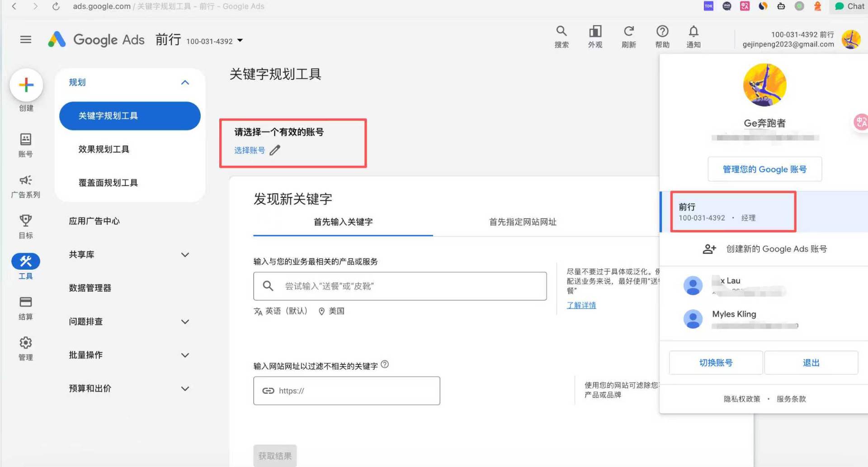868x467 pixels.
Task: Click the 创建 plus button
Action: coord(26,85)
